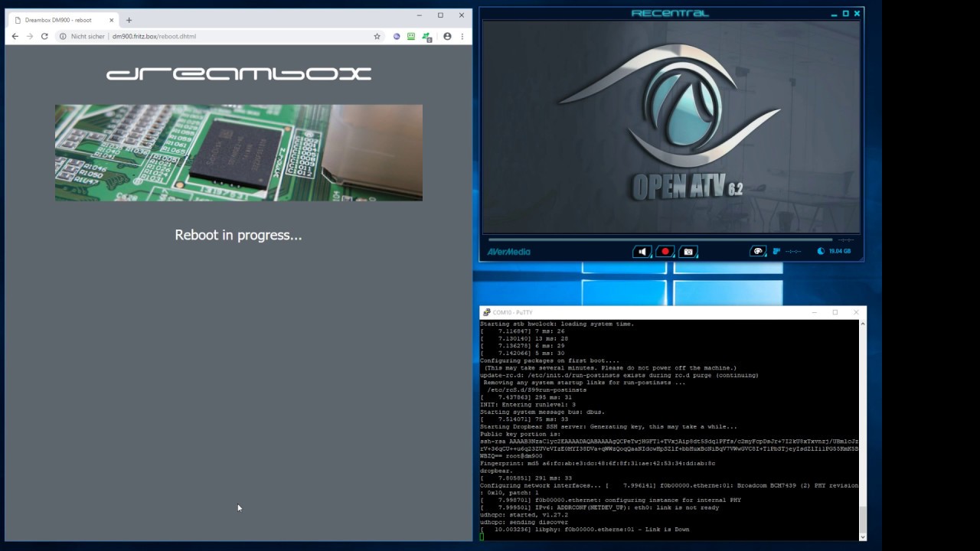Click the PuTTY scrollbar thumb
Viewport: 980px width, 551px height.
point(863,518)
